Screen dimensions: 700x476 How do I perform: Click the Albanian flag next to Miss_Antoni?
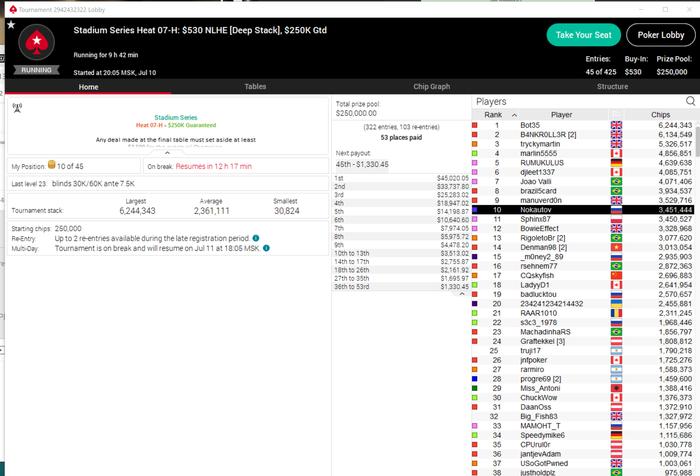pos(616,388)
